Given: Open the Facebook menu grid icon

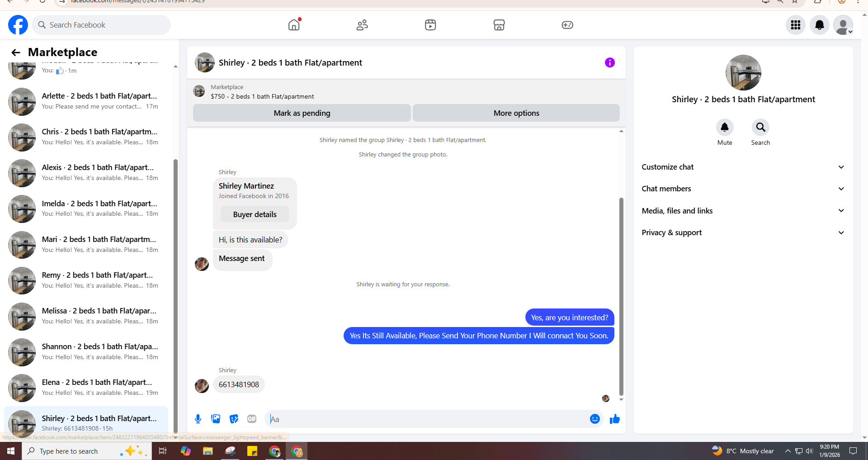Looking at the screenshot, I should [796, 25].
